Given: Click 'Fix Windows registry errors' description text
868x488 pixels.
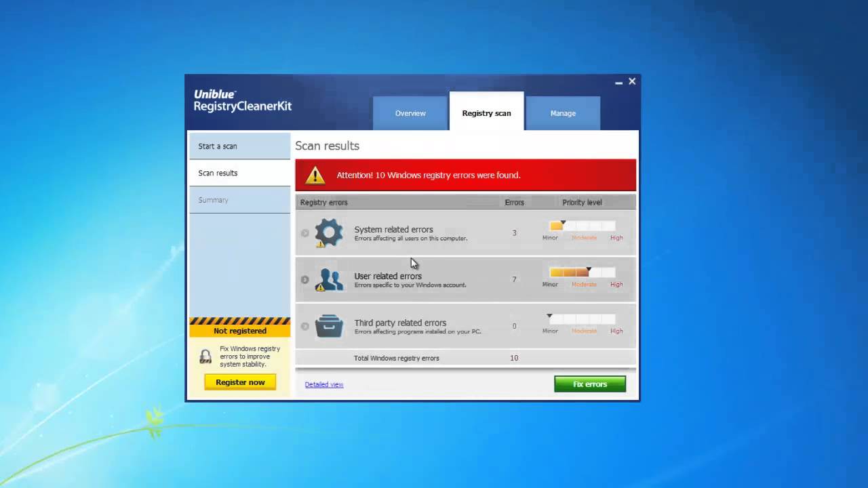Looking at the screenshot, I should click(248, 357).
